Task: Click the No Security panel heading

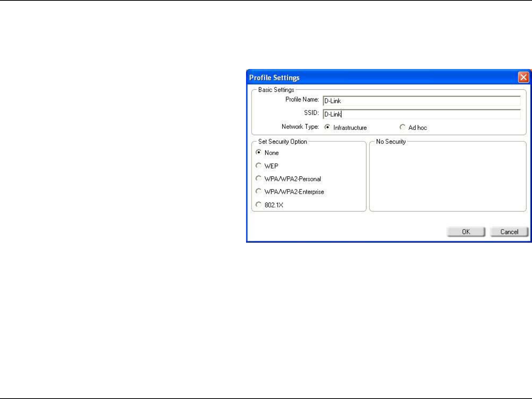Action: click(x=391, y=141)
